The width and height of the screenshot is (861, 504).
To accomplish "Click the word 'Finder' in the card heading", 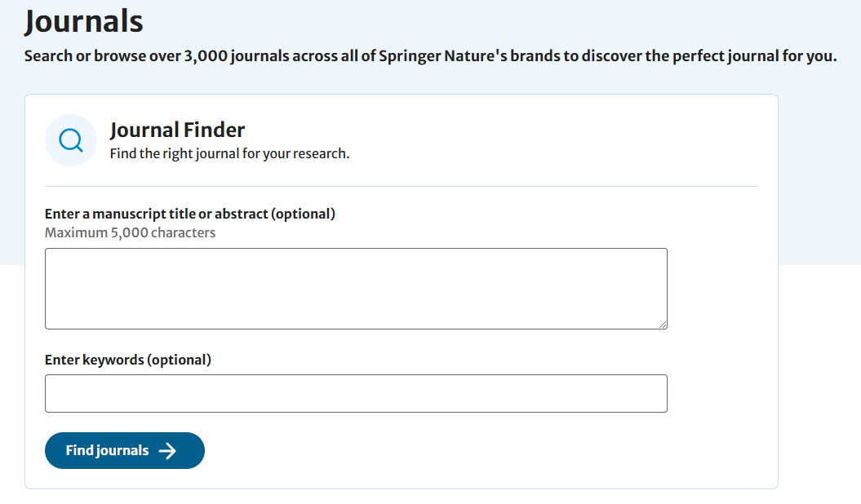I will click(x=214, y=130).
